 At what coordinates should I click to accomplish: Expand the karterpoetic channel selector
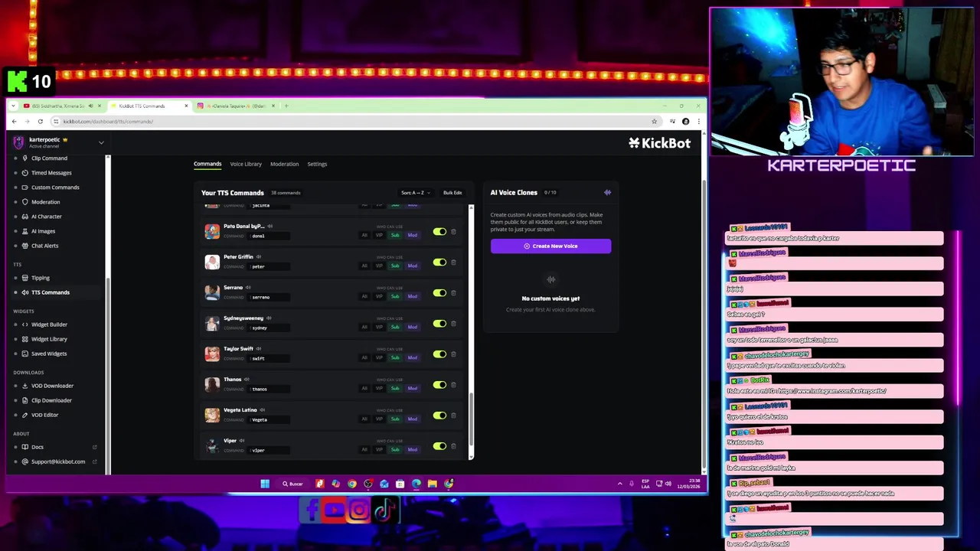[100, 142]
